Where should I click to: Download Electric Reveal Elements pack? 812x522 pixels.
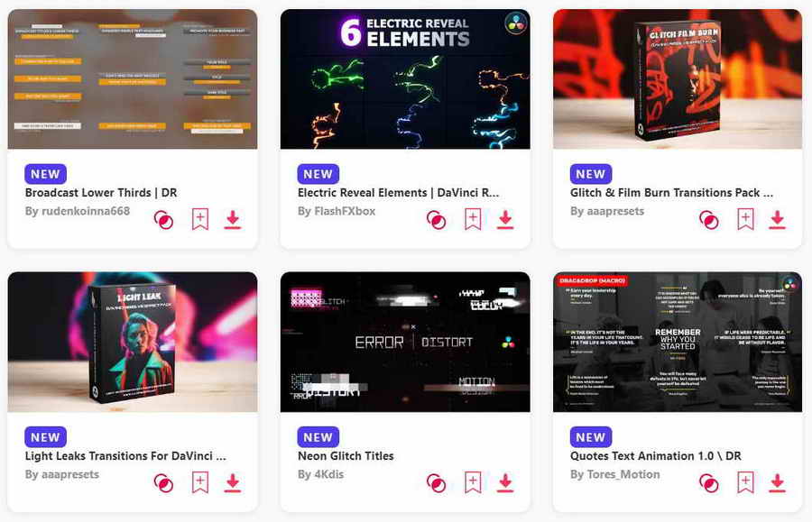[505, 220]
